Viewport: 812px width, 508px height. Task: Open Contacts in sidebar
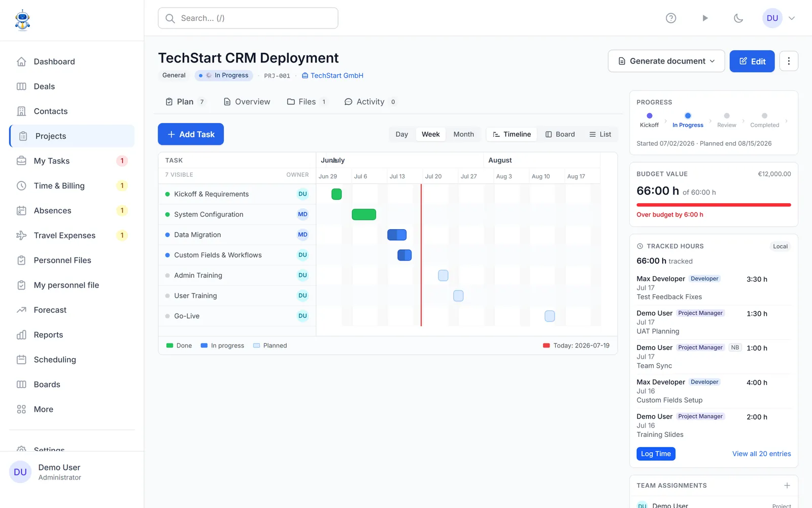pyautogui.click(x=72, y=111)
